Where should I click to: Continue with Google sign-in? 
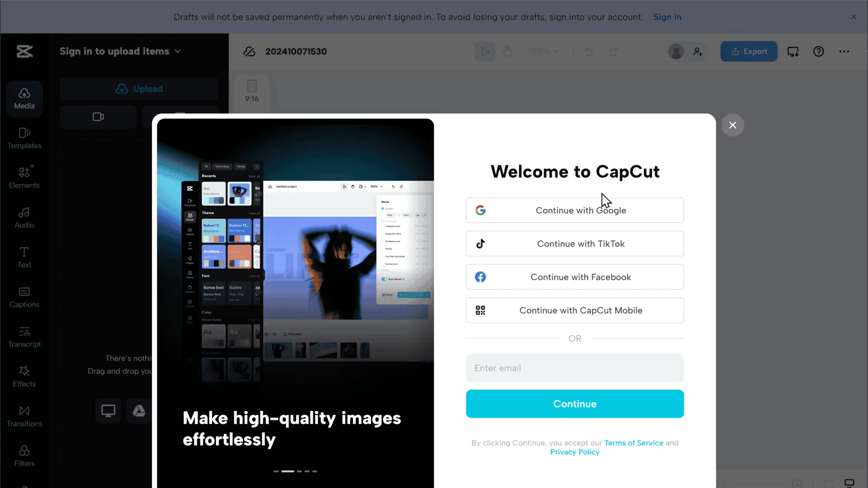pyautogui.click(x=575, y=210)
